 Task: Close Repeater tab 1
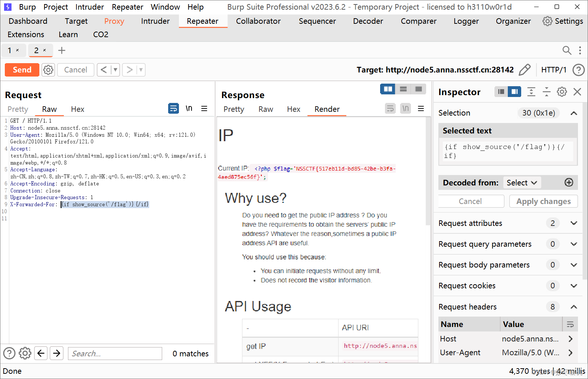[x=17, y=50]
